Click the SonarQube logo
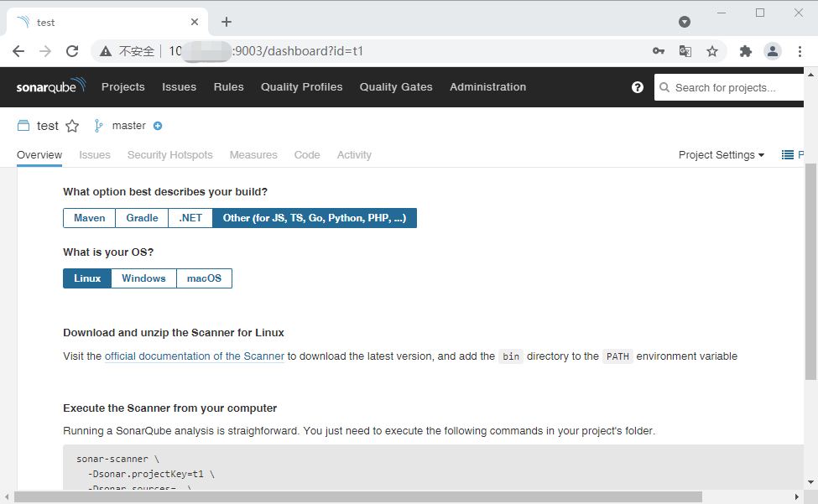The height and width of the screenshot is (504, 818). click(x=49, y=86)
